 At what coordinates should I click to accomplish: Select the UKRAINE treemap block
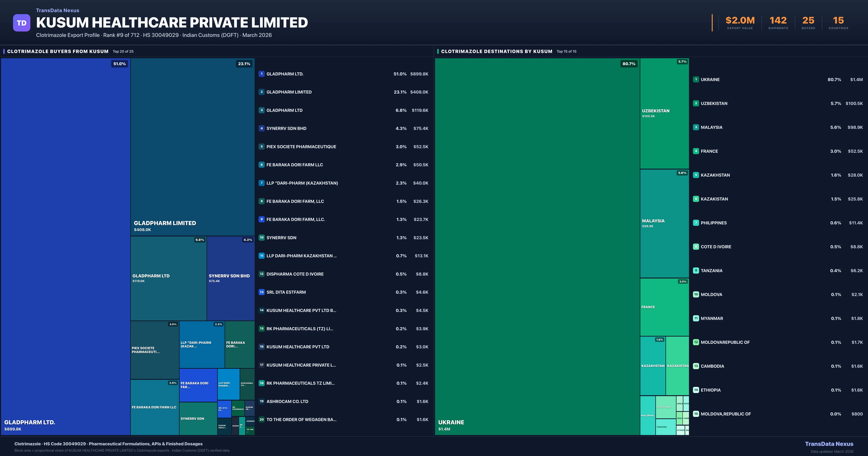tap(537, 246)
